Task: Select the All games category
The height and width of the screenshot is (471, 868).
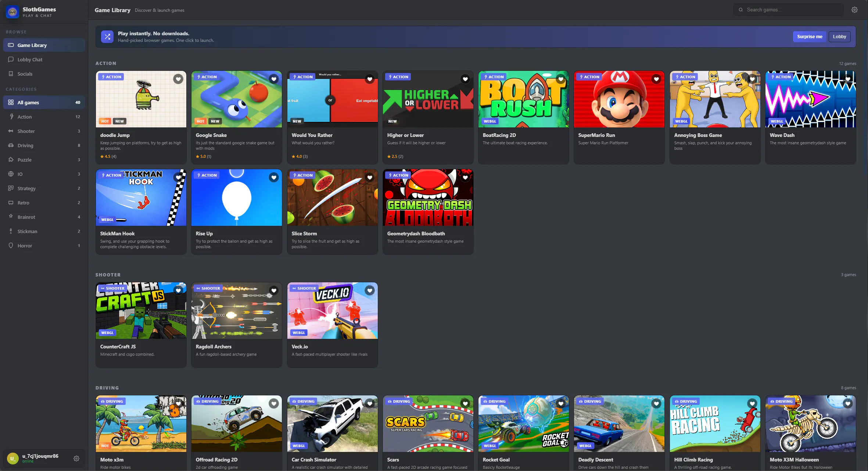Action: click(44, 102)
